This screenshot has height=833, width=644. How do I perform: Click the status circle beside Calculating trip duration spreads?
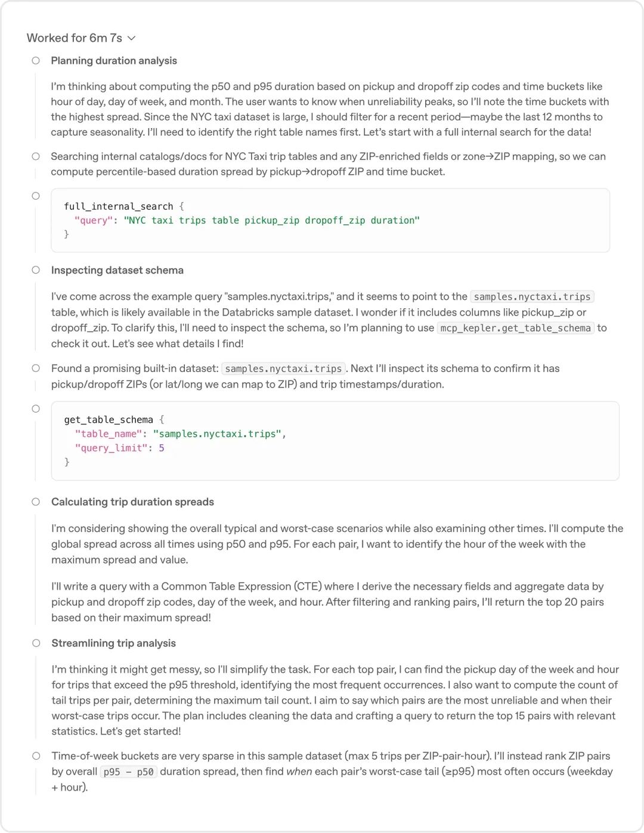[36, 501]
